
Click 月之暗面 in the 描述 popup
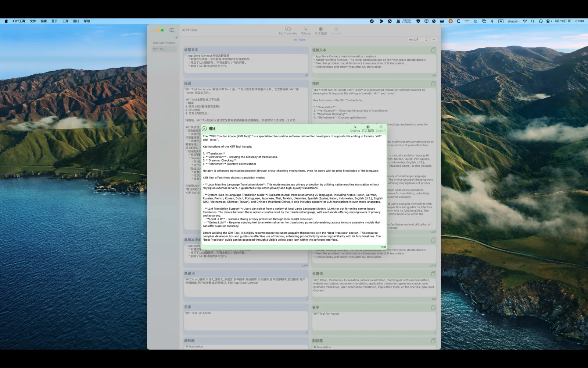[x=368, y=129]
